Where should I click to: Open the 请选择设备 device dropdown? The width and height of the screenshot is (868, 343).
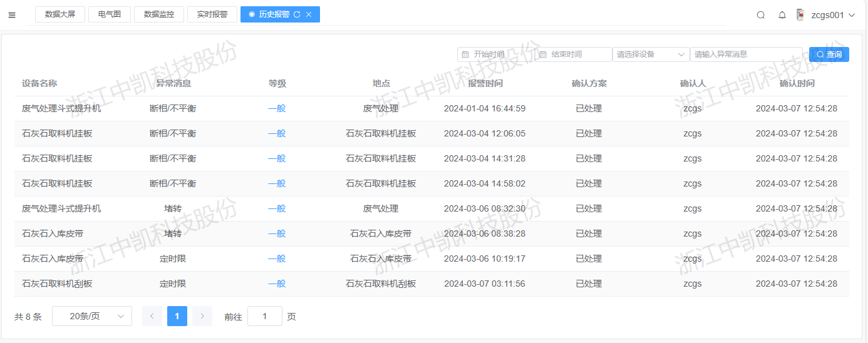[651, 54]
